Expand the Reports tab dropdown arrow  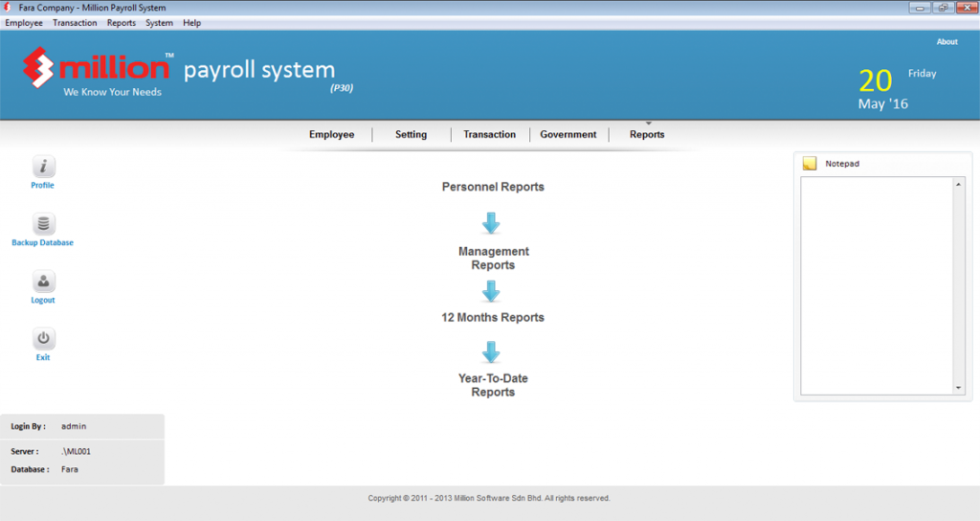click(x=648, y=124)
